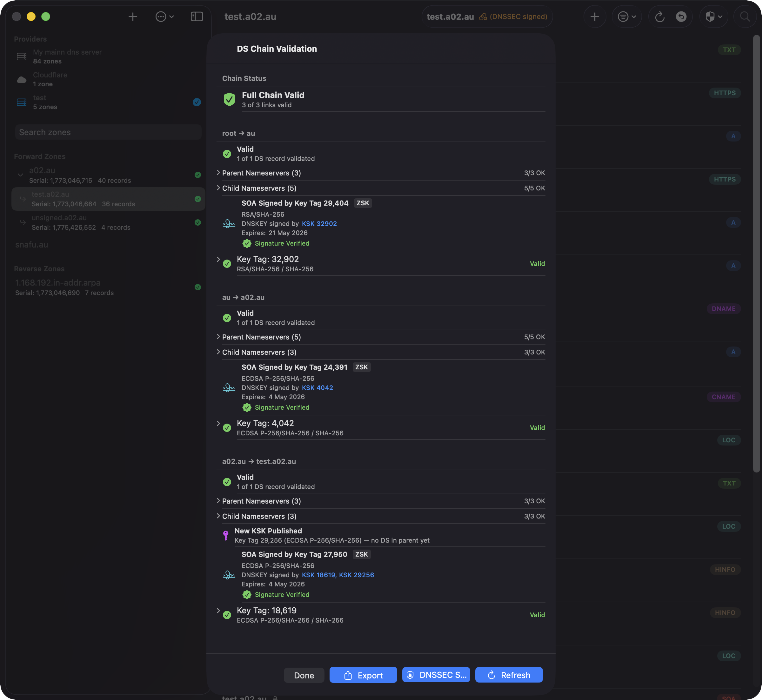
Task: Click signature icon next to Key Tag 29,404
Action: click(x=229, y=223)
